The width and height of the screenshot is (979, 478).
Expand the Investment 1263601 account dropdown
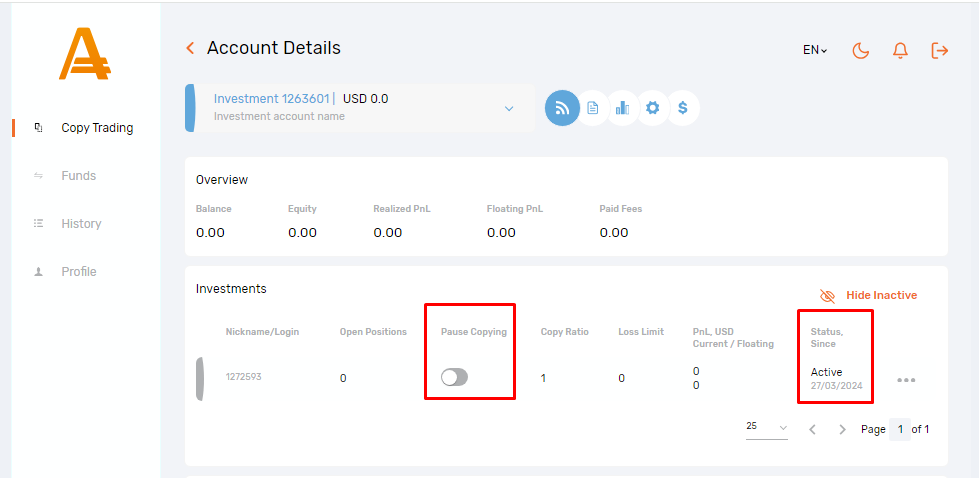click(508, 108)
